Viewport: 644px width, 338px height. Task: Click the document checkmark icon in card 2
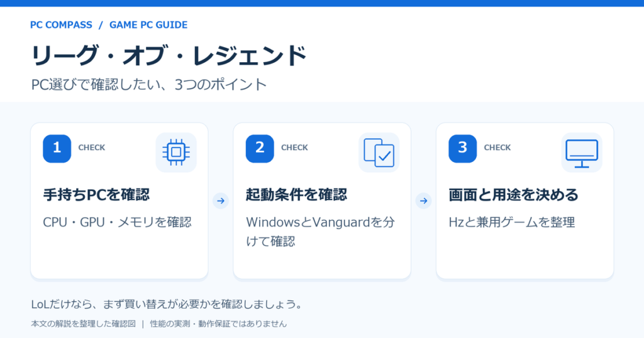pyautogui.click(x=379, y=152)
